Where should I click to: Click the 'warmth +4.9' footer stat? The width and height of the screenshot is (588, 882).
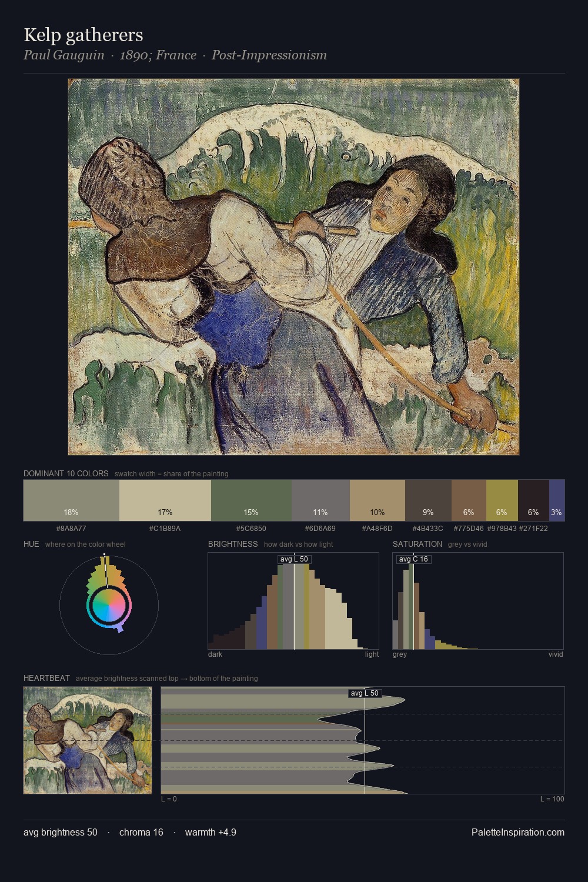pos(211,832)
